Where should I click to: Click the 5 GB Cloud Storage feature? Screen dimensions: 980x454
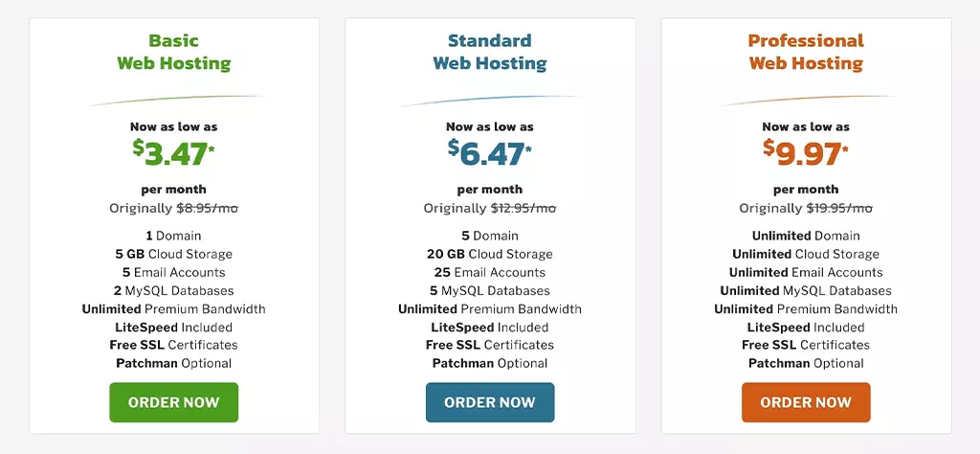coord(174,254)
